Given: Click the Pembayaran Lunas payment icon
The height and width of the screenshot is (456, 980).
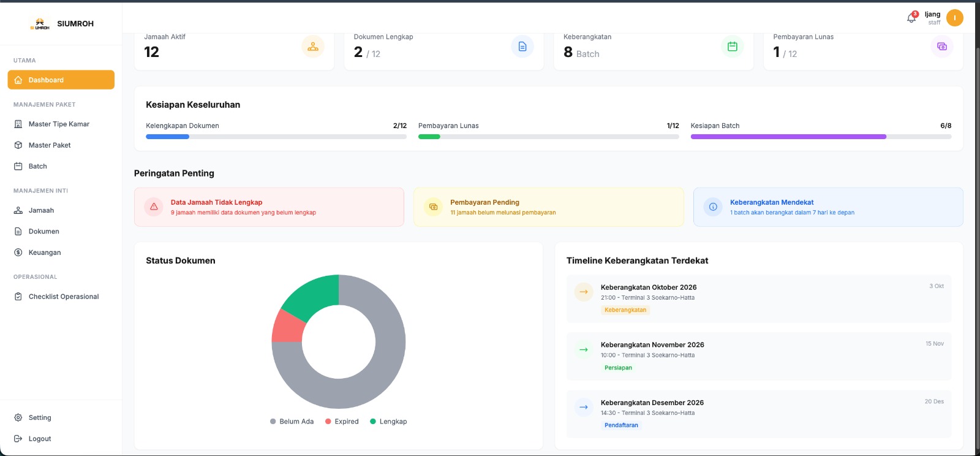Looking at the screenshot, I should click(x=942, y=47).
